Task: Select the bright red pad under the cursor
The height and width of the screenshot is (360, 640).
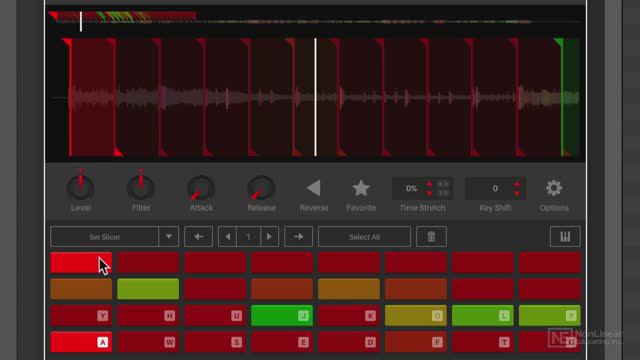Action: [x=81, y=262]
